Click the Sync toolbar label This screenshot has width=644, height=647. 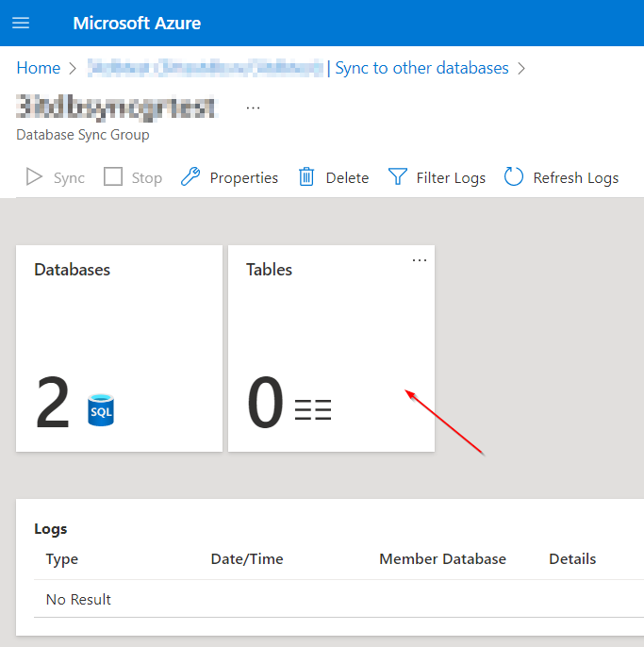click(x=69, y=178)
